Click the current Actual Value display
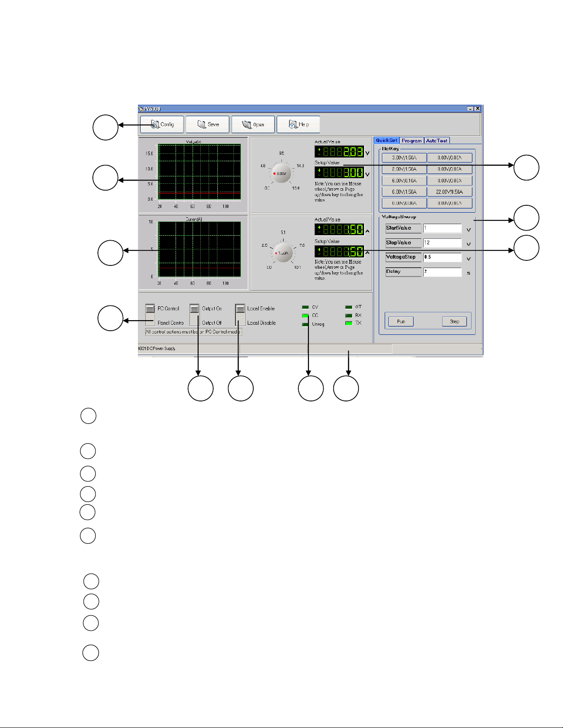563x728 pixels. click(339, 229)
